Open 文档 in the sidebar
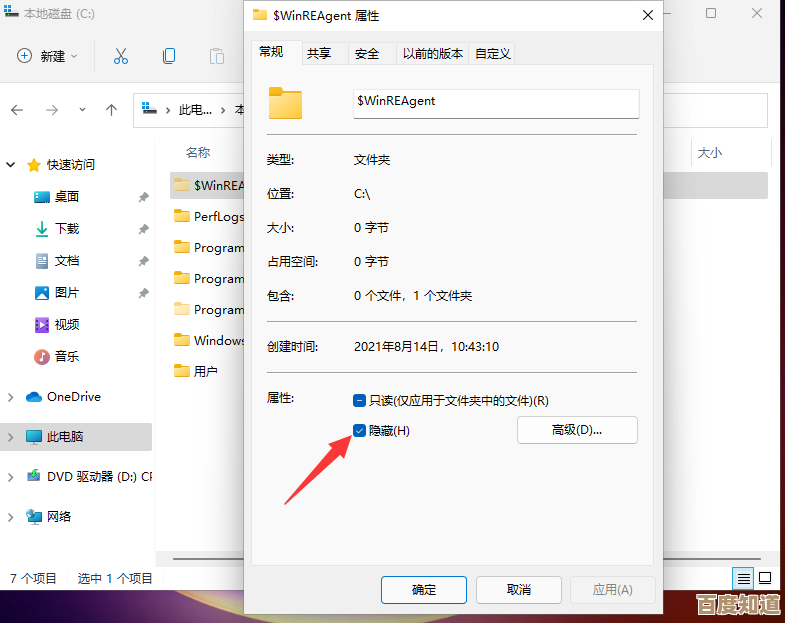The image size is (785, 623). pyautogui.click(x=57, y=261)
